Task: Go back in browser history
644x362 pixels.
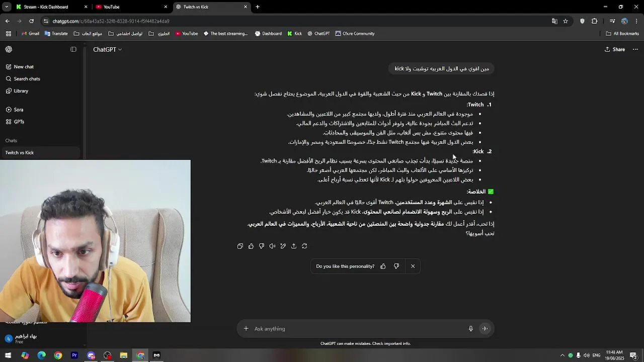Action: point(7,21)
